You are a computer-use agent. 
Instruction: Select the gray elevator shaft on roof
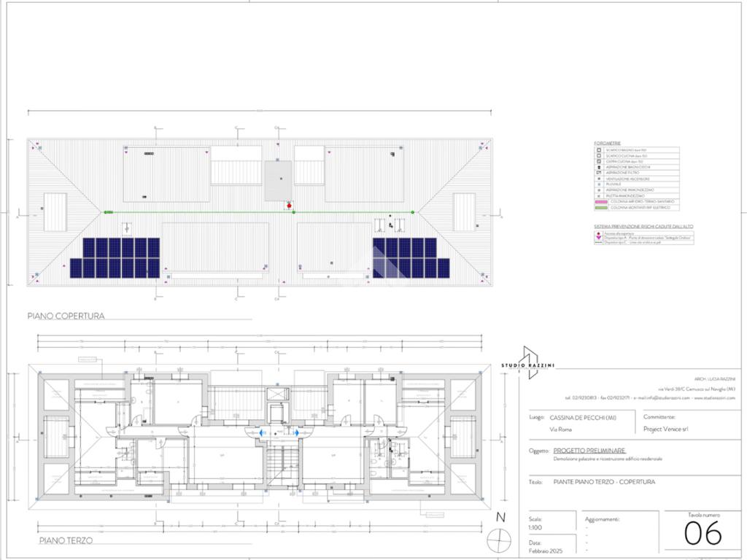[278, 181]
